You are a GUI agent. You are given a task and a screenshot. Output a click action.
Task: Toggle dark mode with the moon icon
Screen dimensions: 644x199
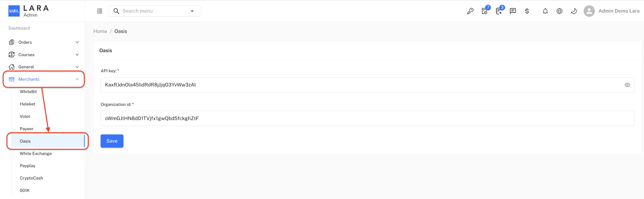coord(574,11)
